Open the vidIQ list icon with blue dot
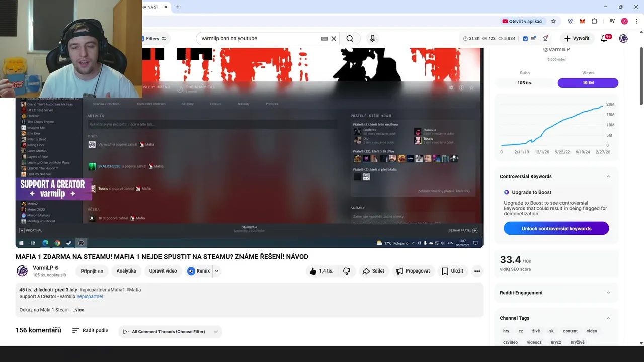 coord(534,38)
